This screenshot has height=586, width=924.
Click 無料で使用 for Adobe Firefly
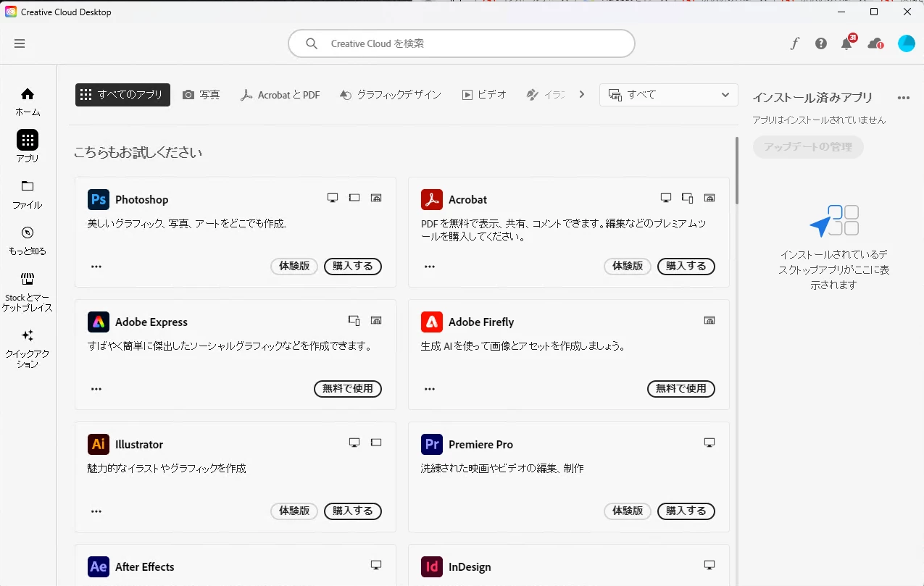coord(681,388)
